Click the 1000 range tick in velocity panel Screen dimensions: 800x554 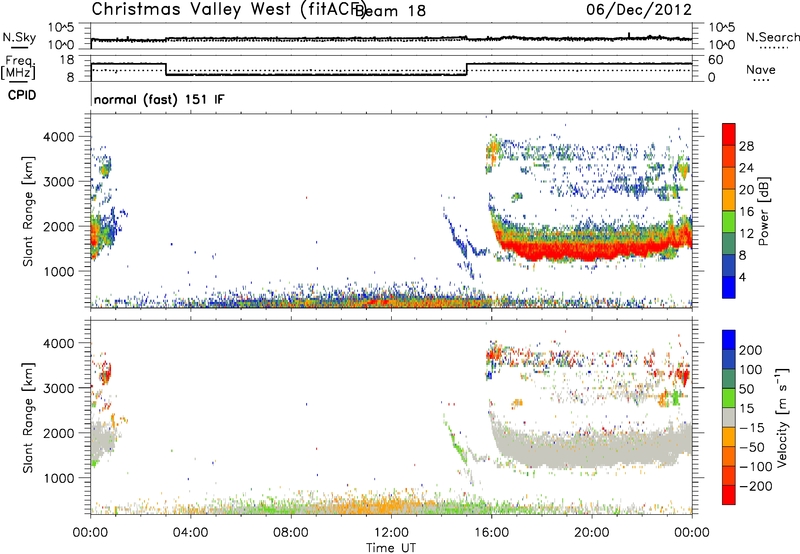pyautogui.click(x=59, y=478)
